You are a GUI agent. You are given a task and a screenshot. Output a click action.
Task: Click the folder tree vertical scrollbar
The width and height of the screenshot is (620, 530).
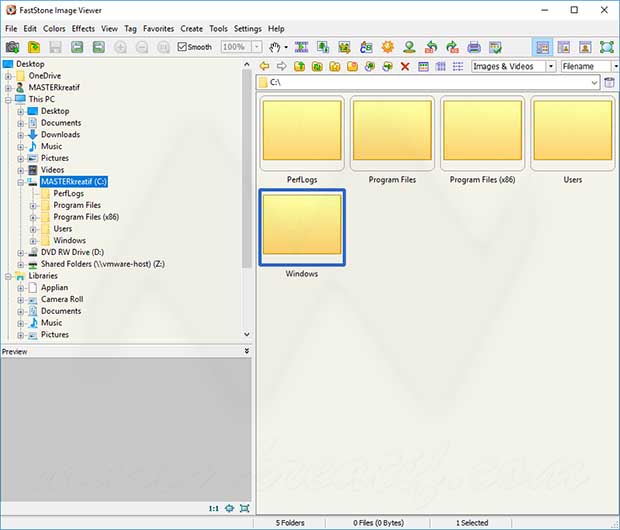coord(247,168)
